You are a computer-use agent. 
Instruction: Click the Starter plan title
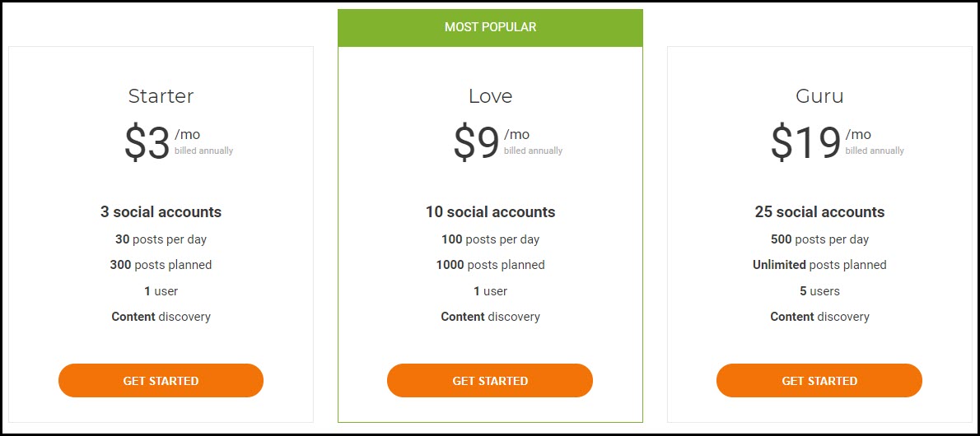pyautogui.click(x=161, y=96)
